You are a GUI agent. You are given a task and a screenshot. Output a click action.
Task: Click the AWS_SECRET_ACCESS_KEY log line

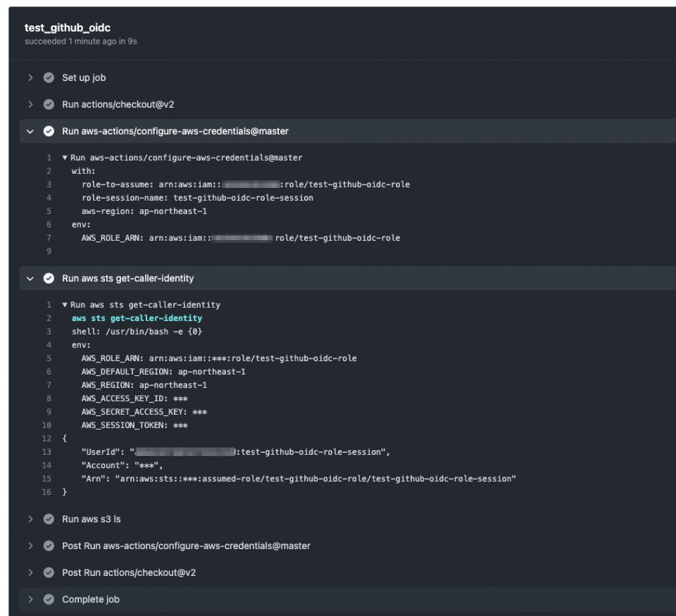coord(144,412)
